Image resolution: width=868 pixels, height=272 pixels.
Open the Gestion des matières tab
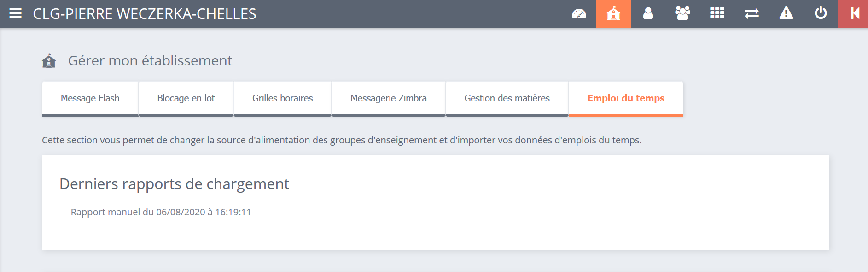tap(507, 98)
